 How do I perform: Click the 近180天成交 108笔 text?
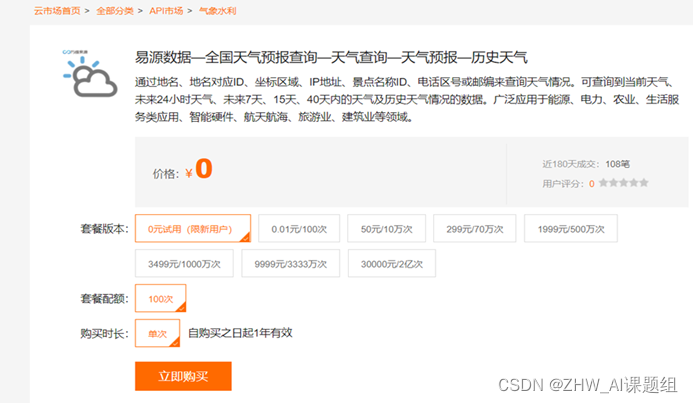tap(586, 164)
